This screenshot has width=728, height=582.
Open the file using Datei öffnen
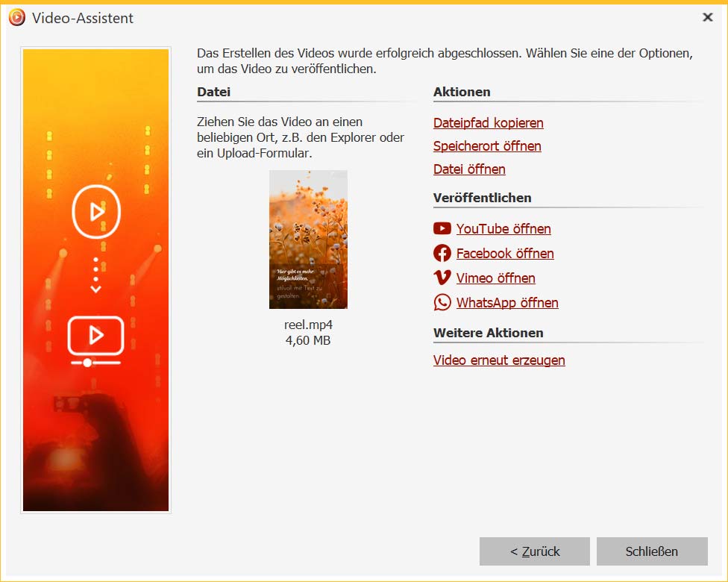[469, 169]
